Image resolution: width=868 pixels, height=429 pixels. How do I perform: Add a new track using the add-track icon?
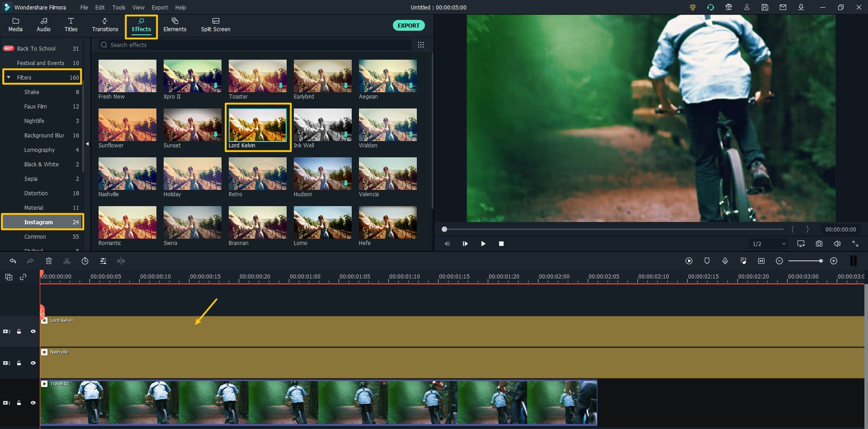pos(9,277)
